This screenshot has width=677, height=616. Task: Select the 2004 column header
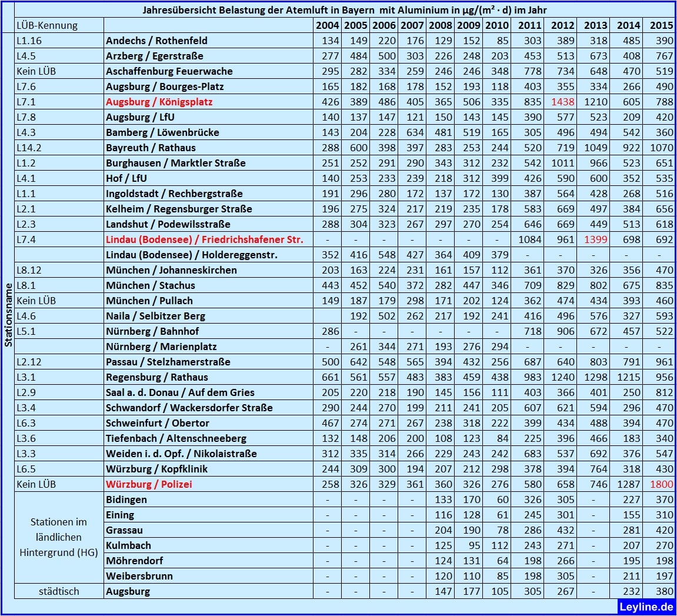(327, 25)
